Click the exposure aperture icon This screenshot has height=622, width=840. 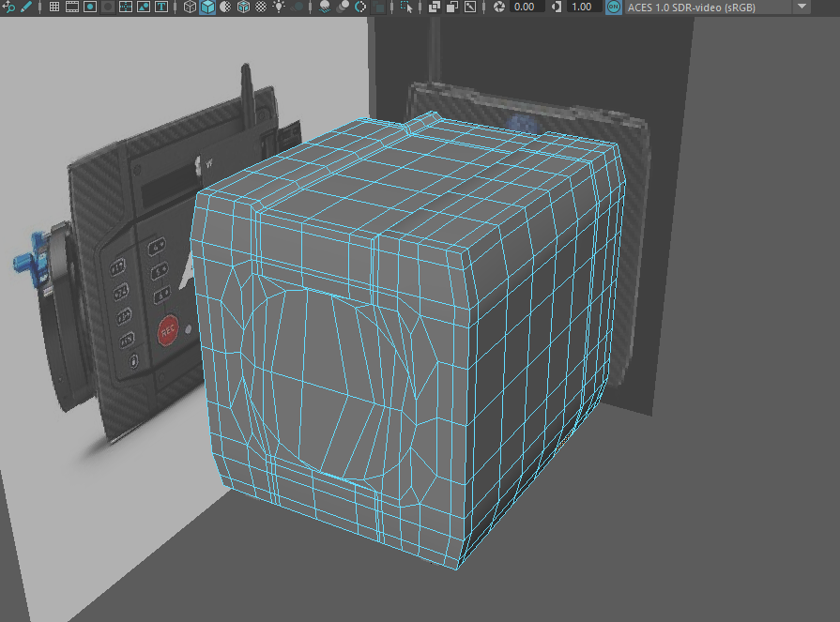[x=498, y=7]
